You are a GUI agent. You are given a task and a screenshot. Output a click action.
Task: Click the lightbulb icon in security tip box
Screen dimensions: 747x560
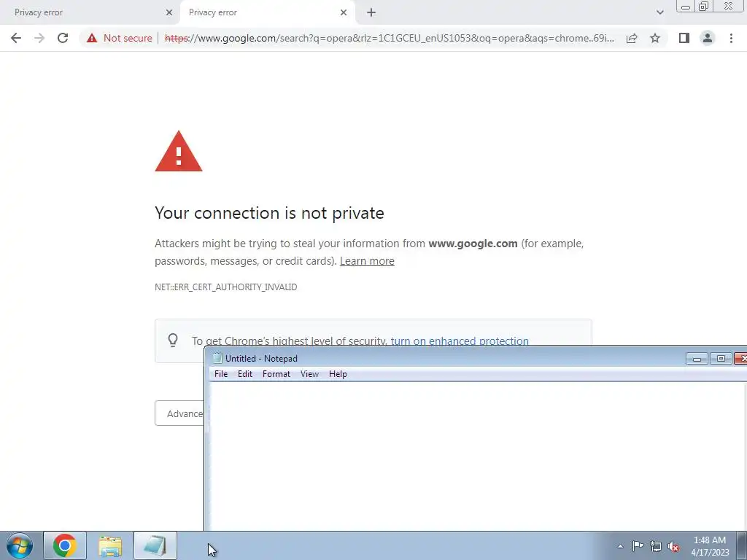coord(173,340)
